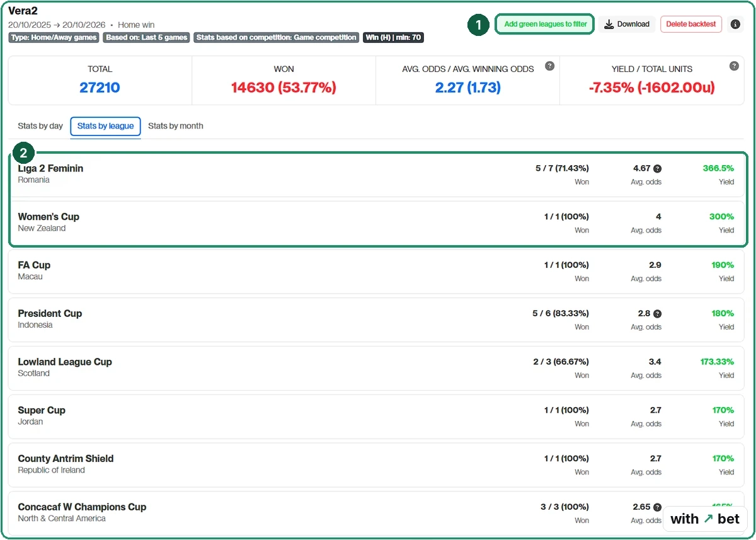Click the 2.9 average odds value
This screenshot has height=540, width=756.
655,265
